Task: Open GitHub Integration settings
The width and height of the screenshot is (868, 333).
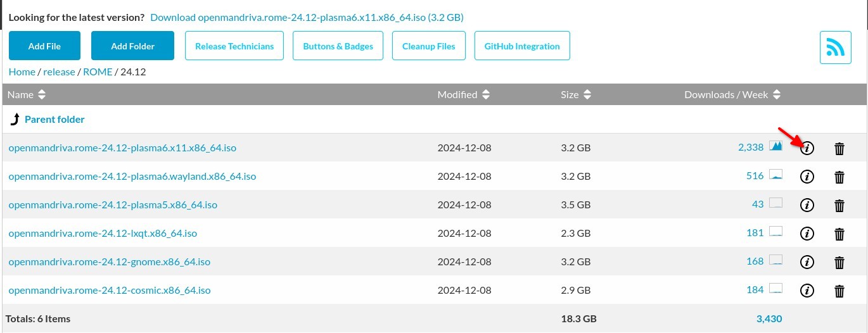Action: pyautogui.click(x=522, y=46)
